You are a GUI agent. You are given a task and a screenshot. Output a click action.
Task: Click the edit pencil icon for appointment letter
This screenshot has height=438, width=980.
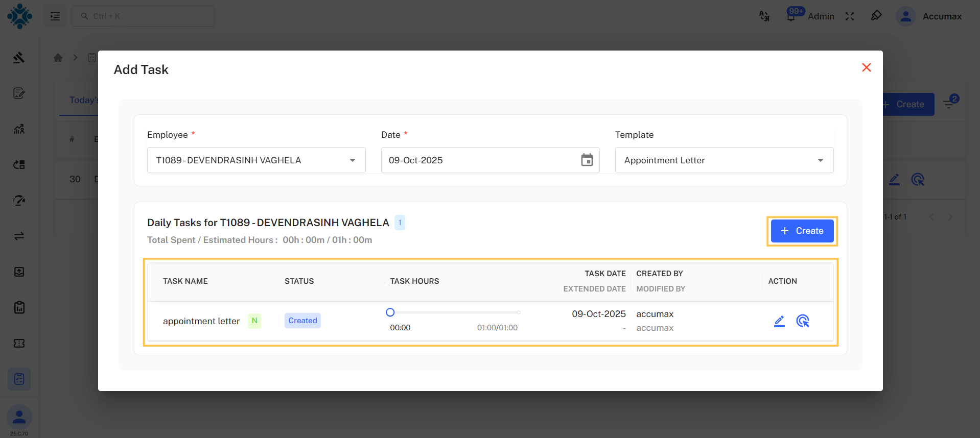coord(779,321)
